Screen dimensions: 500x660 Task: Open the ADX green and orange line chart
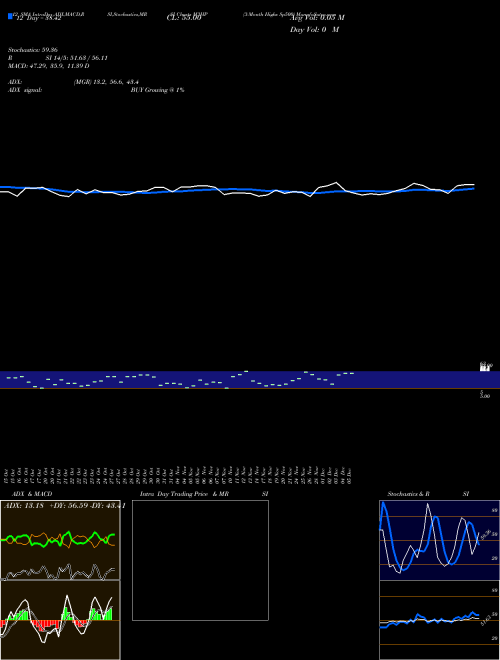(60, 540)
